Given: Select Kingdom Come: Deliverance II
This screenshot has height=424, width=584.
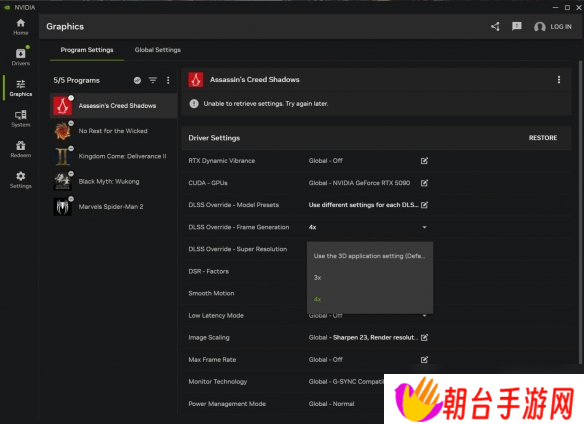Looking at the screenshot, I should (x=114, y=156).
